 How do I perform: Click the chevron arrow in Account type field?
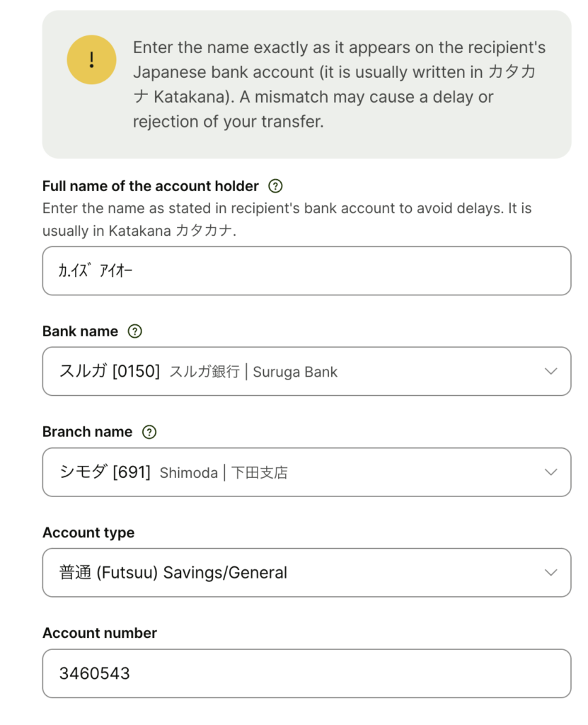pos(551,573)
